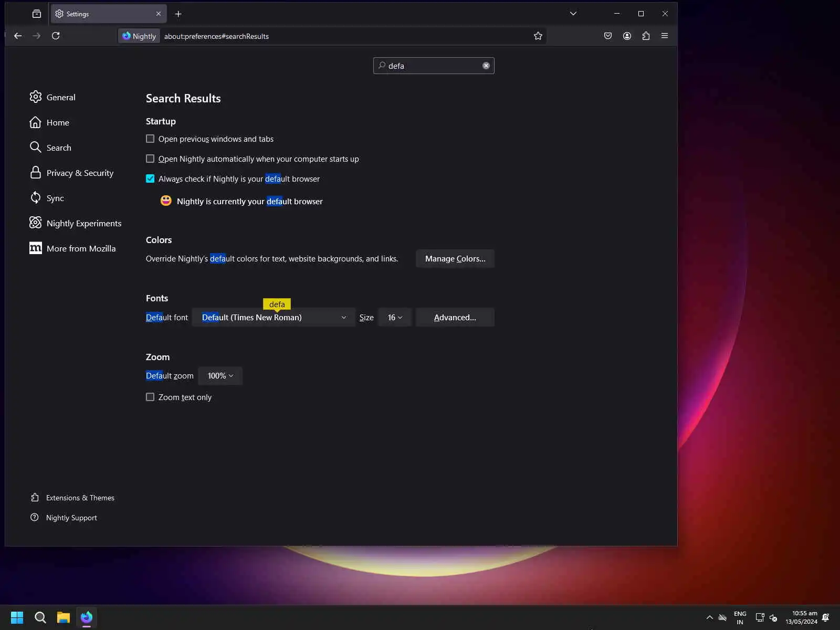Click the Zoom section heading
The width and height of the screenshot is (840, 630).
click(157, 357)
